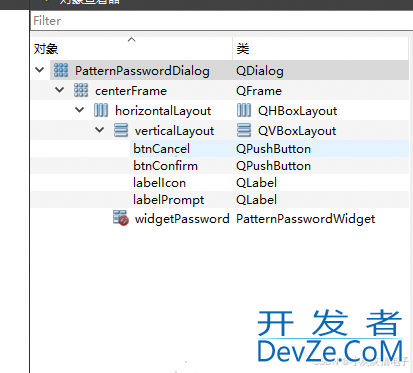Image resolution: width=413 pixels, height=373 pixels.
Task: Select the btnCancel object
Action: 161,149
